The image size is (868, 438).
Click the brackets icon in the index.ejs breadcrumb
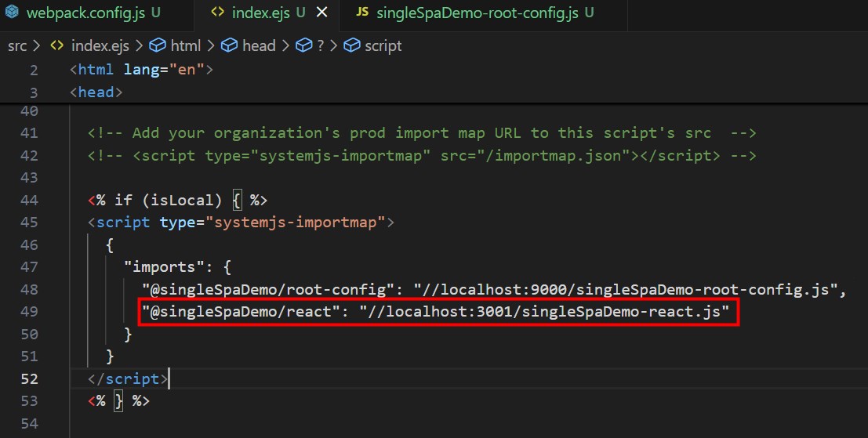[x=57, y=45]
